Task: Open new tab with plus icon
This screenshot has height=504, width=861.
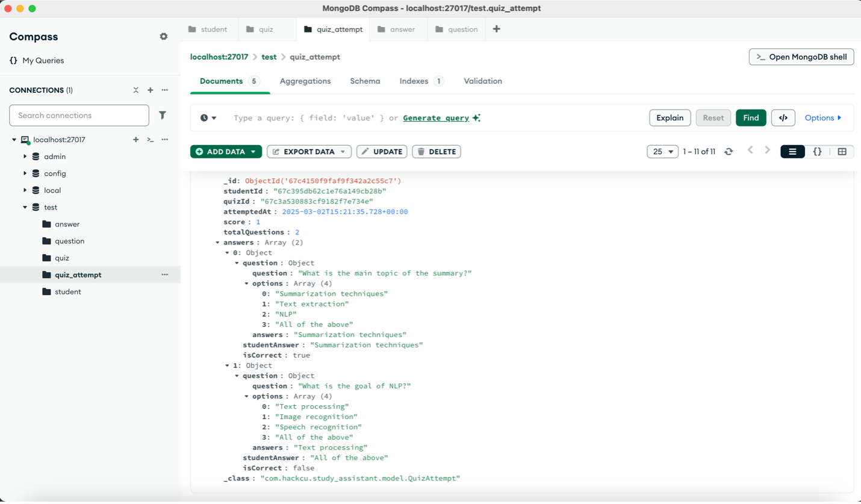Action: (x=497, y=29)
